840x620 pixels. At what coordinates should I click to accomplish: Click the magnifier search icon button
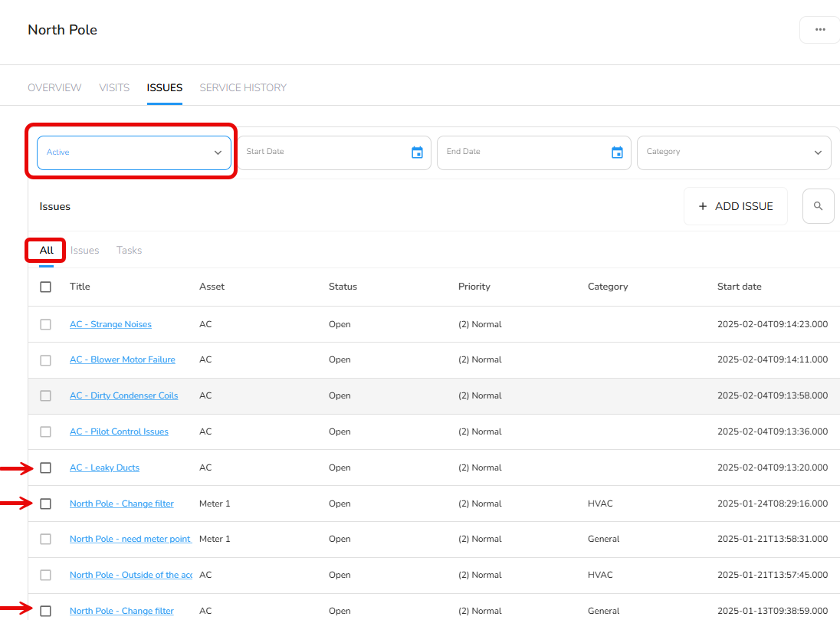(818, 206)
